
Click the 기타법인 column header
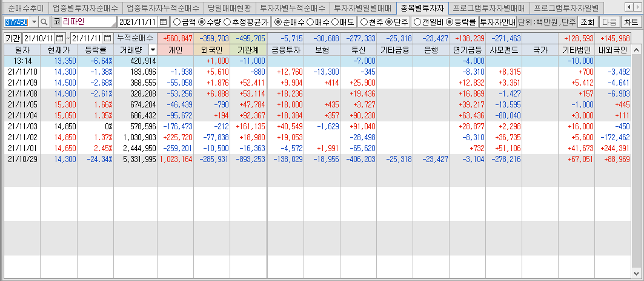pos(577,50)
